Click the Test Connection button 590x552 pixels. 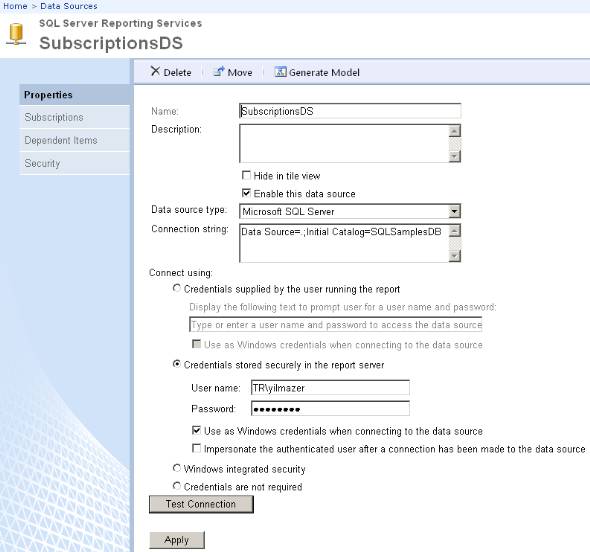pos(201,504)
